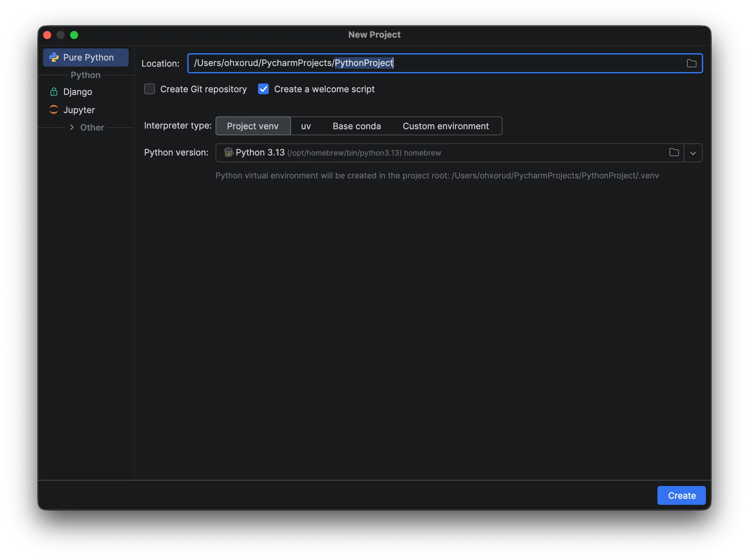This screenshot has height=560, width=749.
Task: Click the Django lock icon
Action: (x=54, y=91)
